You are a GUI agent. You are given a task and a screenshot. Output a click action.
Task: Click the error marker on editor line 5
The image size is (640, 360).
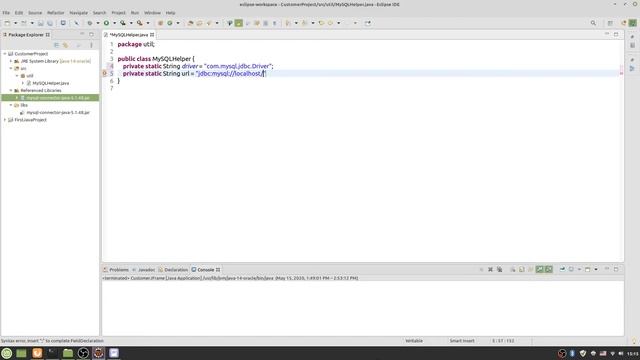click(x=104, y=73)
